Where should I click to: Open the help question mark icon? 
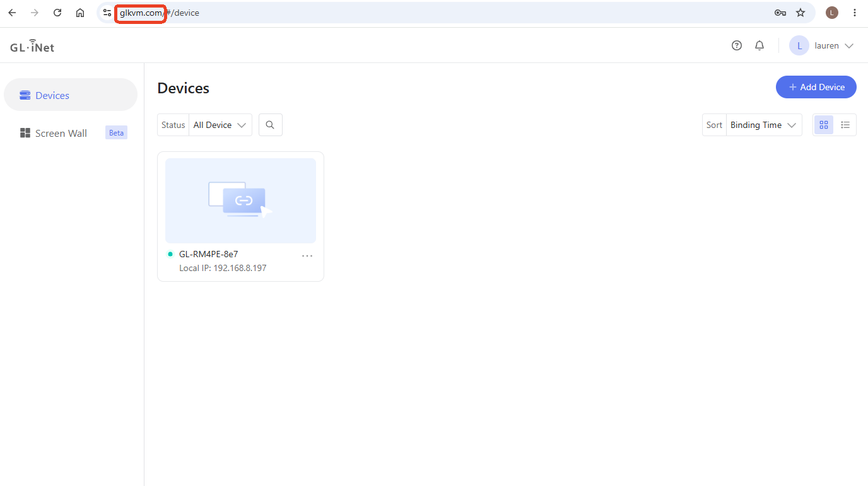[737, 45]
